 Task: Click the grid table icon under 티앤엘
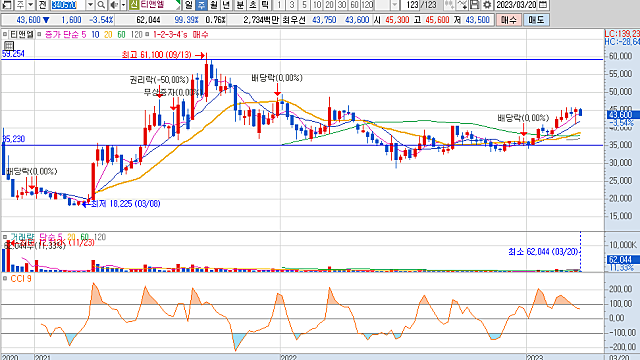(x=9, y=45)
